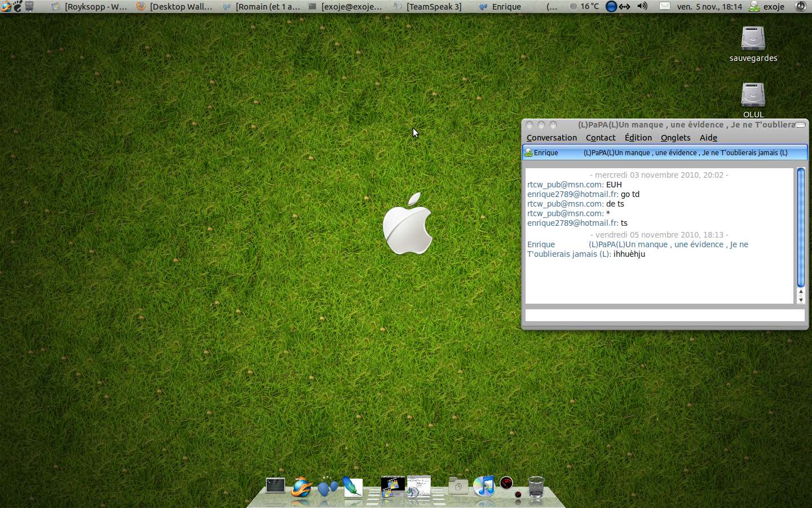This screenshot has height=508, width=812.
Task: Switch to the Royksopp window in the taskbar
Action: coord(89,7)
